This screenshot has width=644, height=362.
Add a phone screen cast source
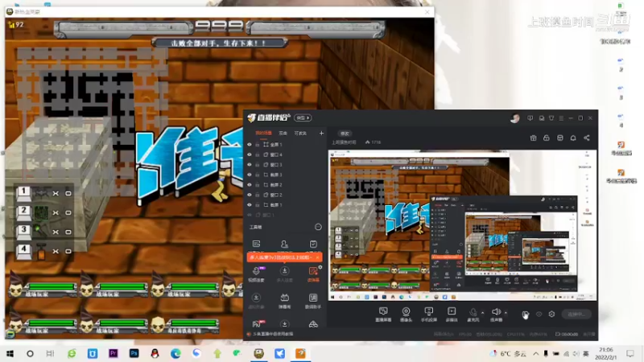point(428,314)
